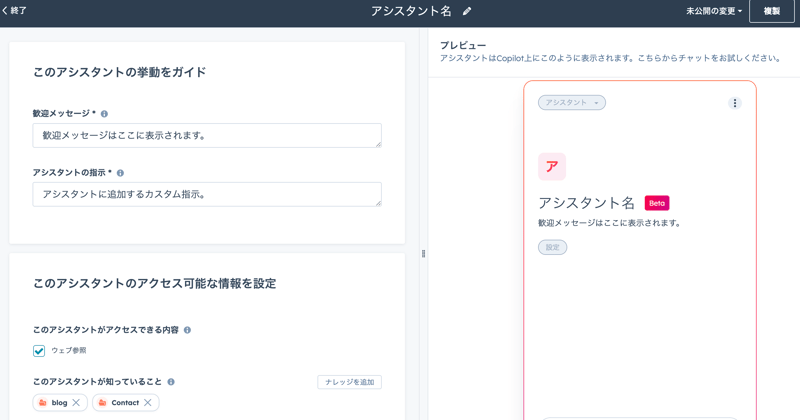Screen dimensions: 800x420
Task: Expand the アシスタント selector in preview
Action: click(x=572, y=103)
